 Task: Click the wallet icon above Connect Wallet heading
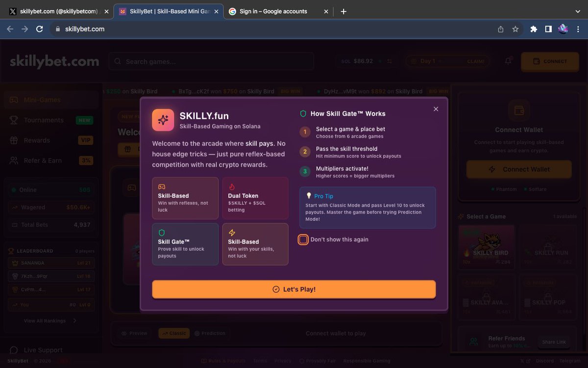click(x=519, y=110)
